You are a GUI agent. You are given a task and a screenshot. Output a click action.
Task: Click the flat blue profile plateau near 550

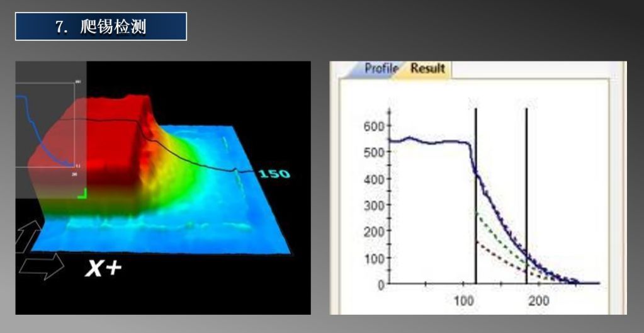coord(428,142)
